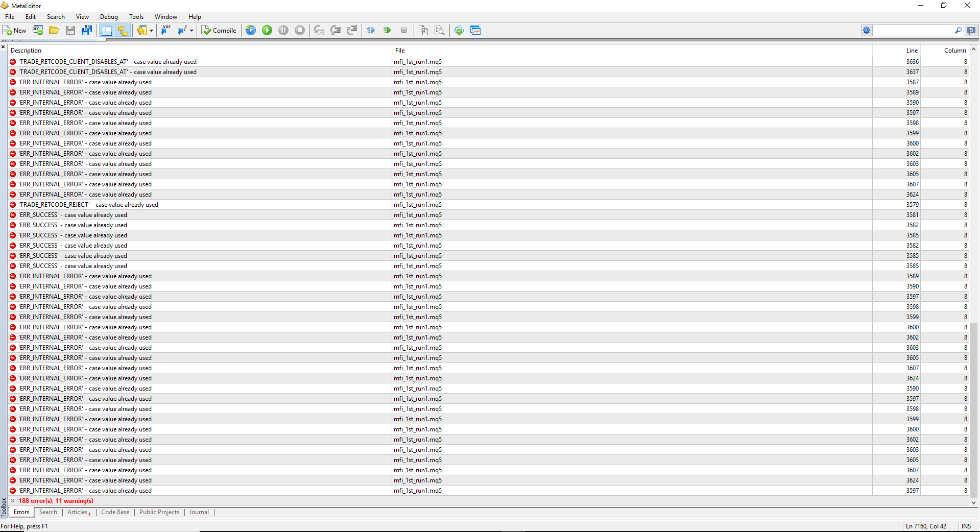Open the Debug menu
Screen dimensions: 980x532
[x=109, y=17]
